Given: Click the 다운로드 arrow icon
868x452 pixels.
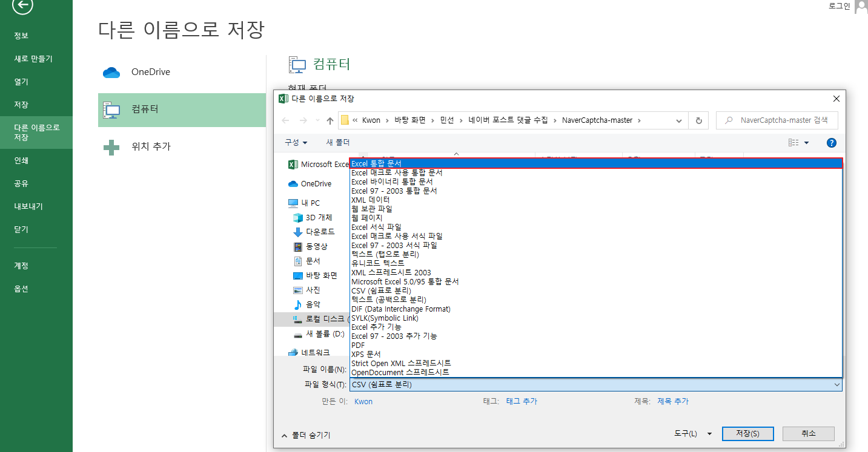Looking at the screenshot, I should point(297,232).
